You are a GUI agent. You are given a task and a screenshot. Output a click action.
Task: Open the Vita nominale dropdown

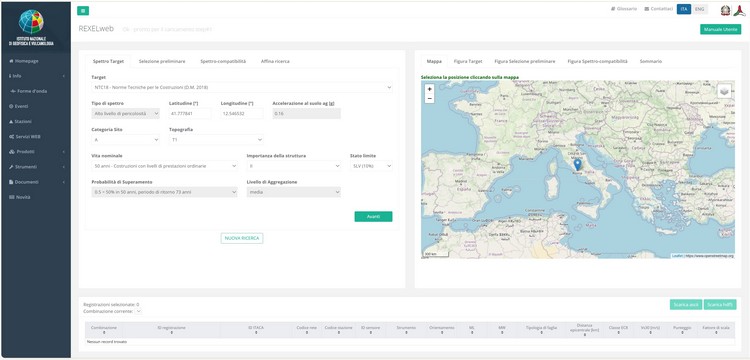tap(164, 166)
